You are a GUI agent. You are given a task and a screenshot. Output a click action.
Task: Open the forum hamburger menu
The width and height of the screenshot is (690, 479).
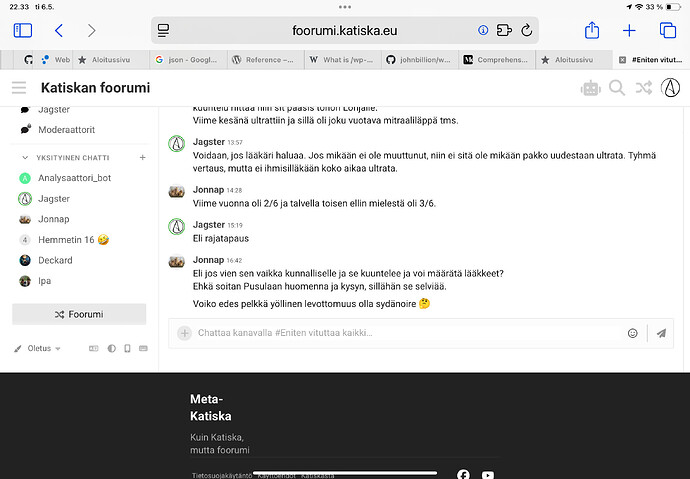(19, 88)
